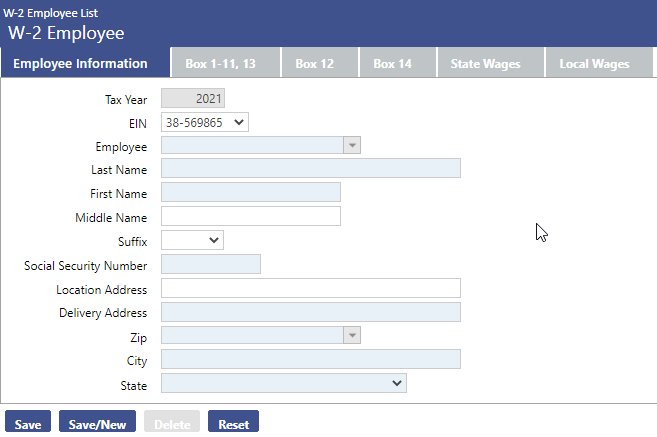Screen dimensions: 657x437
Task: Click the Save/New button
Action: pyautogui.click(x=97, y=424)
